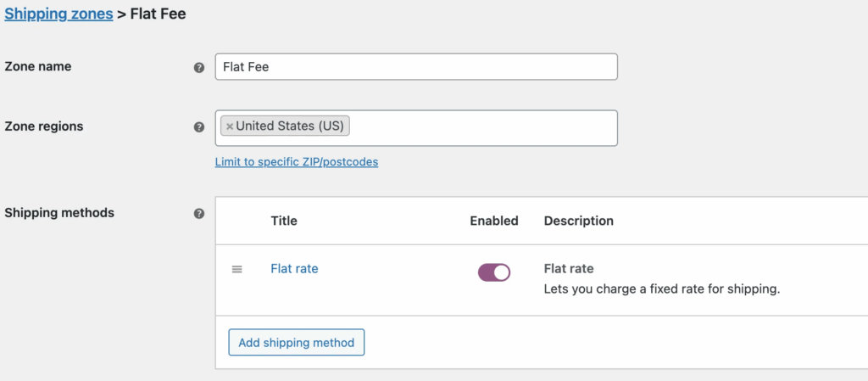Open the Flat rate method title link
This screenshot has height=381, width=868.
click(x=294, y=269)
